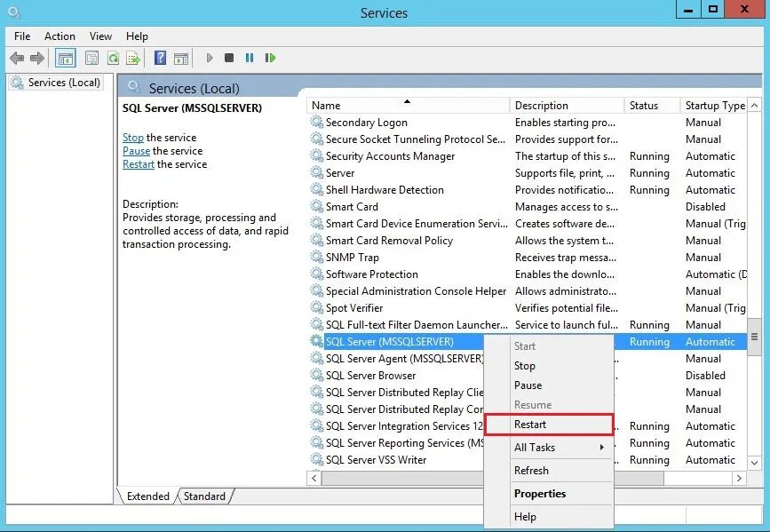Toggle the Show/Hide Action Pane icon
770x532 pixels.
pos(180,59)
